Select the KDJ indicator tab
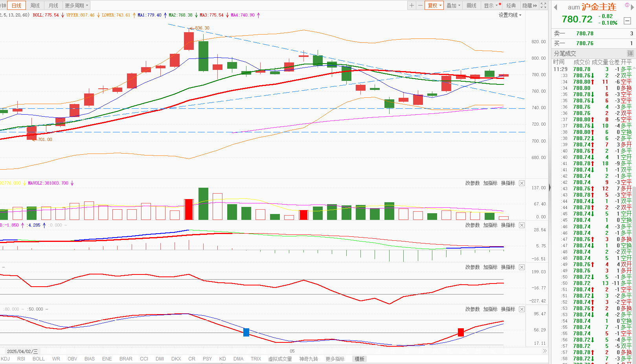The image size is (636, 364). point(5,359)
